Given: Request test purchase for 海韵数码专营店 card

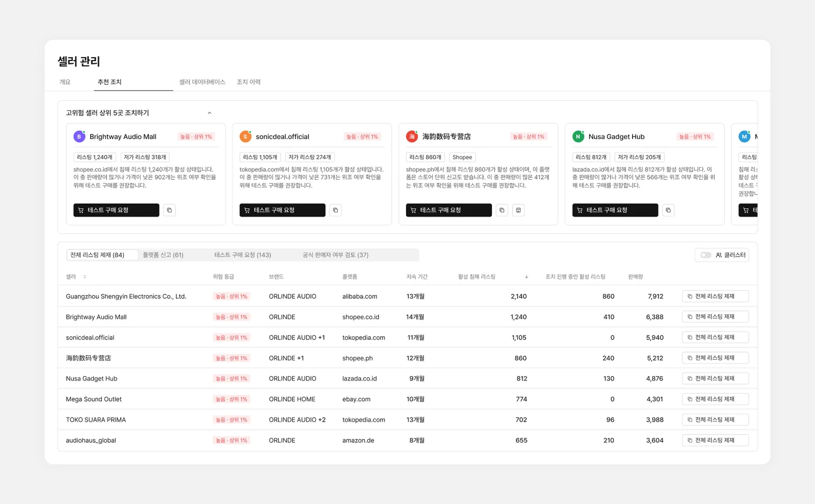Looking at the screenshot, I should pyautogui.click(x=449, y=210).
